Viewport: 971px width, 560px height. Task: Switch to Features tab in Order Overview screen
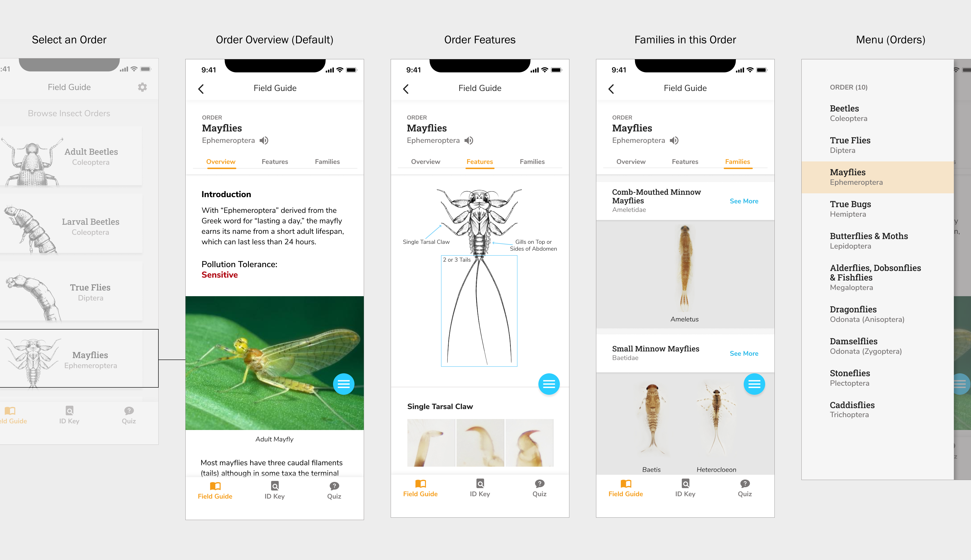(x=275, y=161)
